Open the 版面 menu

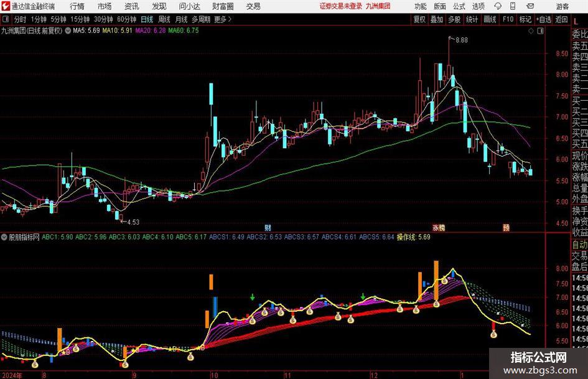[439, 6]
